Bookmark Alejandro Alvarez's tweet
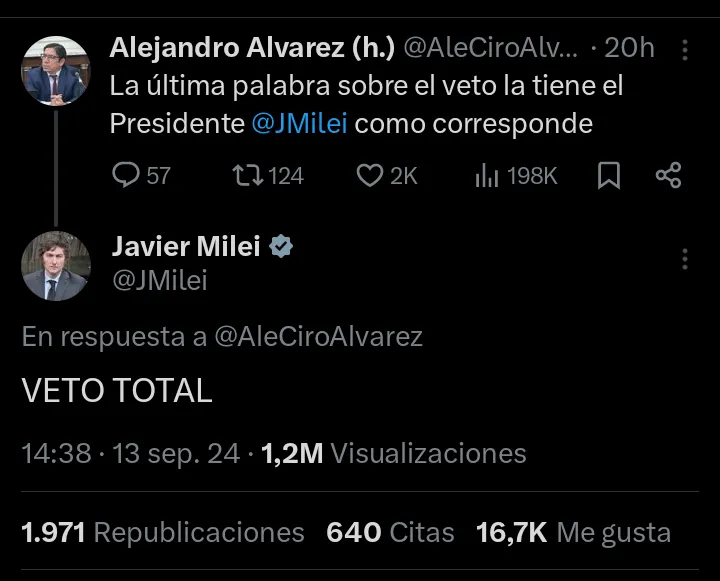Viewport: 720px width, 581px height. coord(608,176)
